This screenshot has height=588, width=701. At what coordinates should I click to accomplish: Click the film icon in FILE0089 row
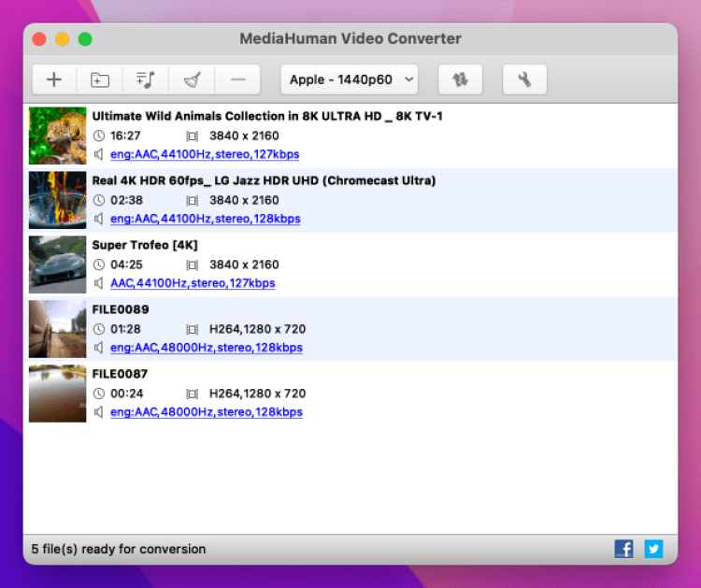pos(193,329)
